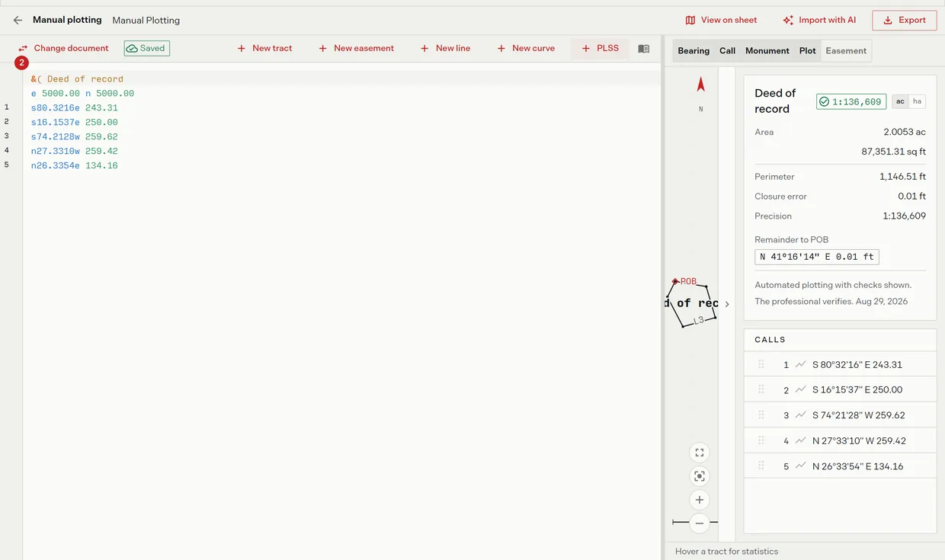Click editor line 'n27.3310w 259.42'

pos(75,152)
